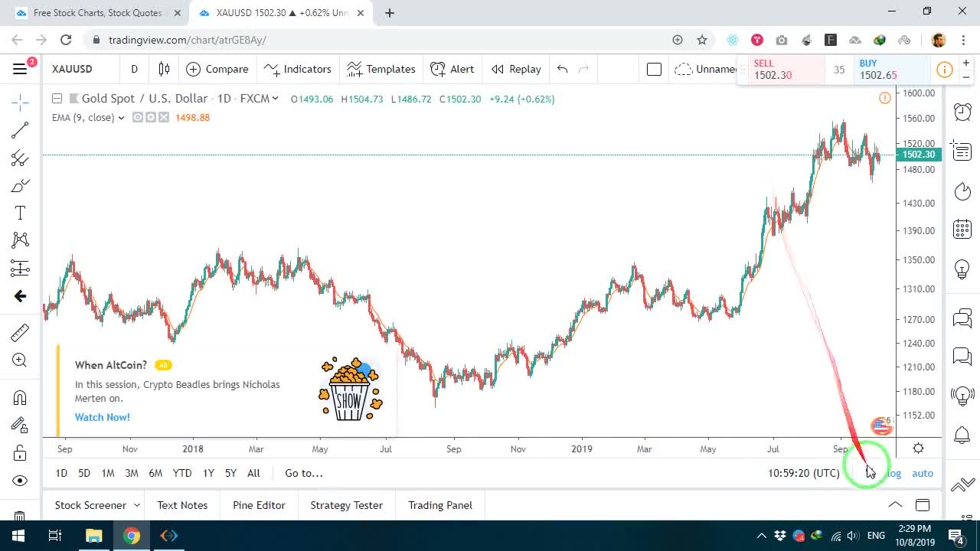Open the calendar icon in right sidebar
The width and height of the screenshot is (980, 551).
tap(962, 229)
